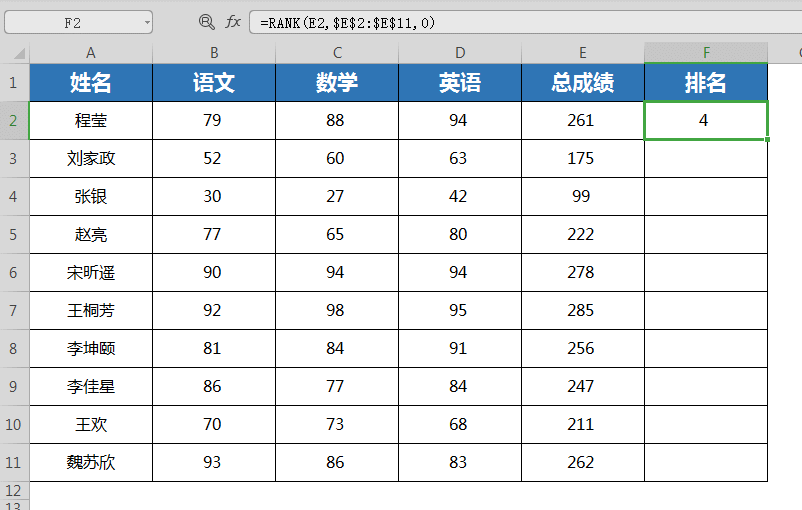Click total score cell 175
Screen dimensions: 802x510
coord(583,159)
